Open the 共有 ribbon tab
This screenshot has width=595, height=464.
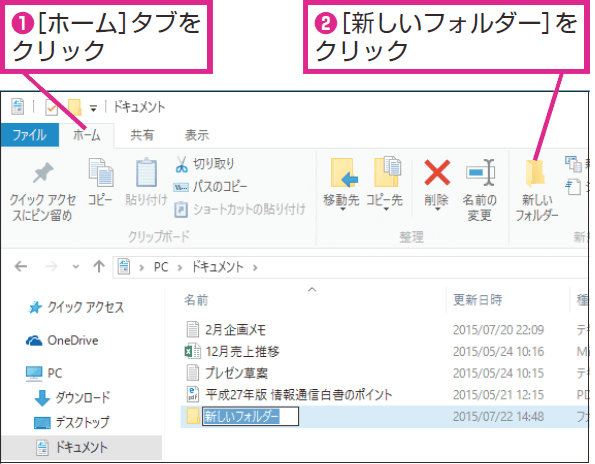142,135
